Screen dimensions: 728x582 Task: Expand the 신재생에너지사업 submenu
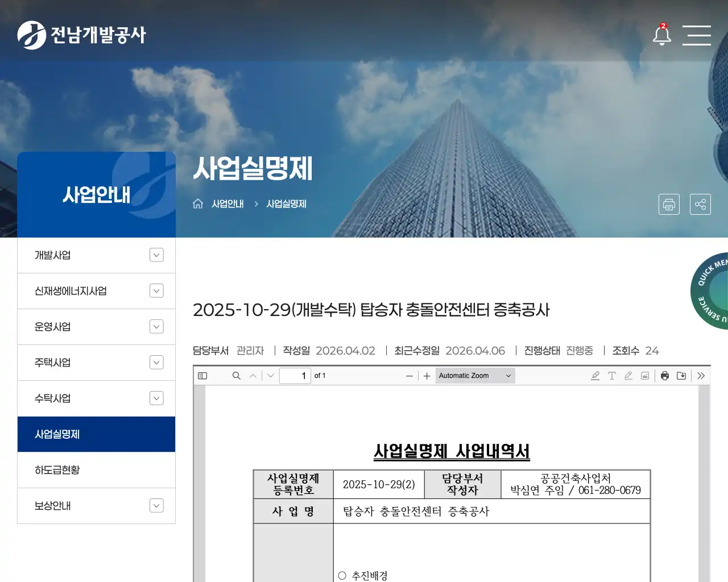click(x=156, y=291)
